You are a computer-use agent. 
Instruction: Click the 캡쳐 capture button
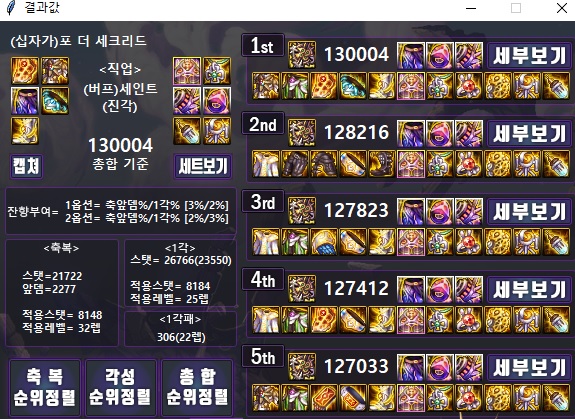tap(26, 166)
